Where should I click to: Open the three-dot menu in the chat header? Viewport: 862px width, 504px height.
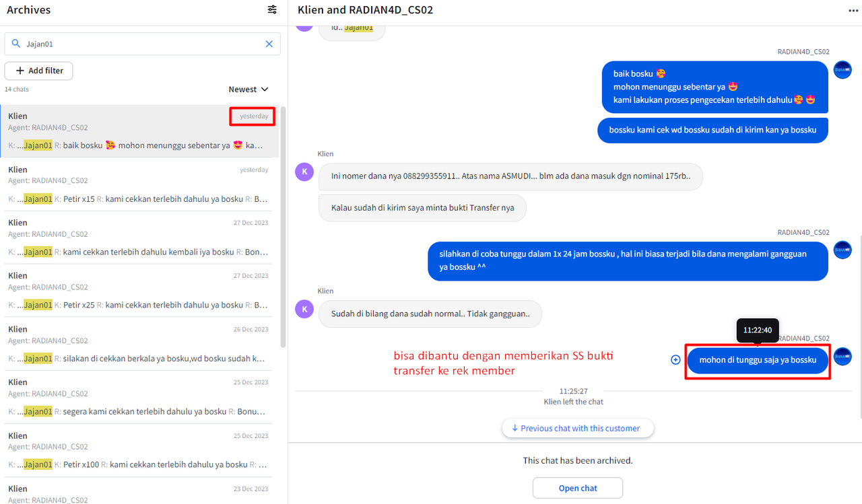click(853, 9)
